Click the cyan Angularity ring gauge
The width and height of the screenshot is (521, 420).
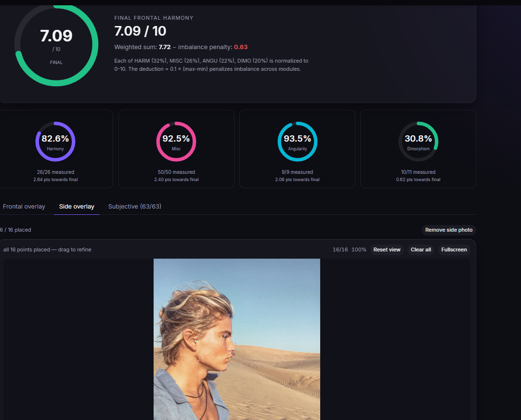pos(298,142)
